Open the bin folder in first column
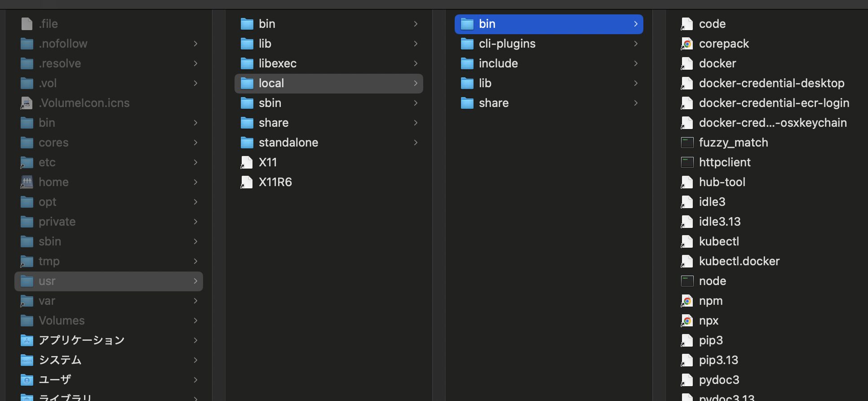Image resolution: width=868 pixels, height=401 pixels. coord(109,123)
